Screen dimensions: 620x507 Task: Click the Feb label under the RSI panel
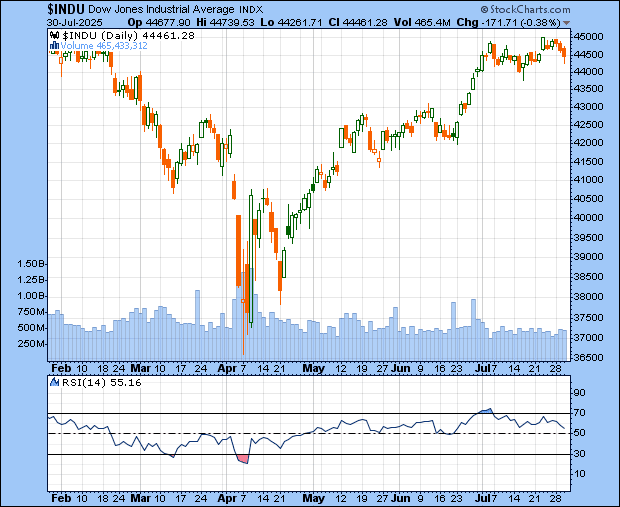(62, 498)
